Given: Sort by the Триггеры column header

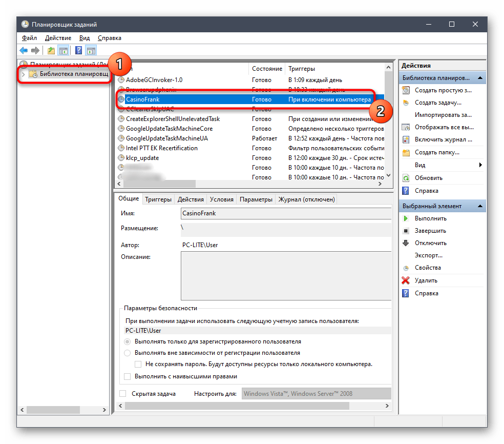Looking at the screenshot, I should [x=335, y=69].
